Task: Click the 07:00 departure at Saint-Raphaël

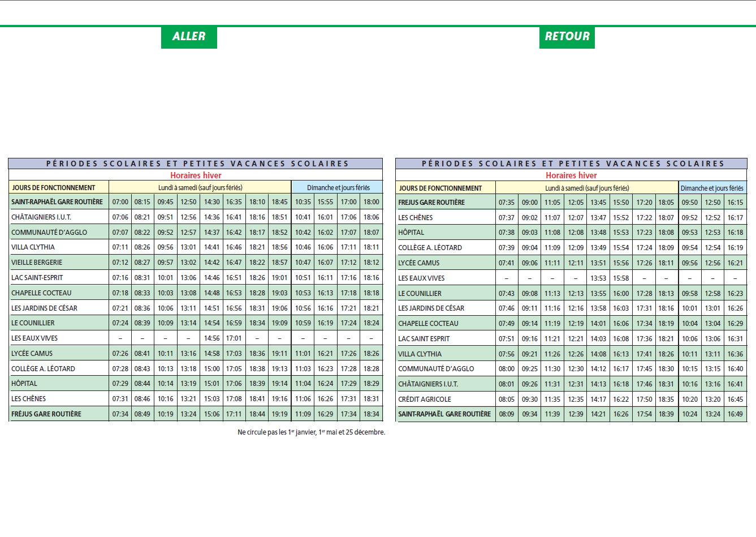Action: [120, 202]
